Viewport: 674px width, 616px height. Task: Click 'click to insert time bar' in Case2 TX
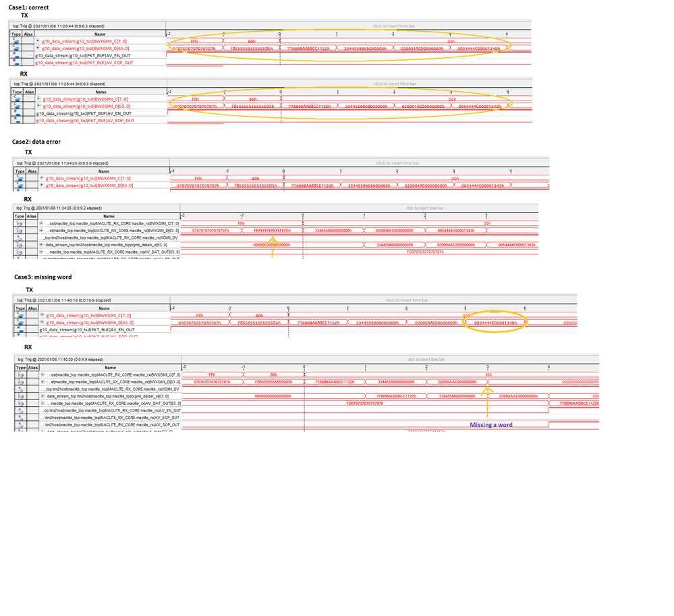click(397, 163)
